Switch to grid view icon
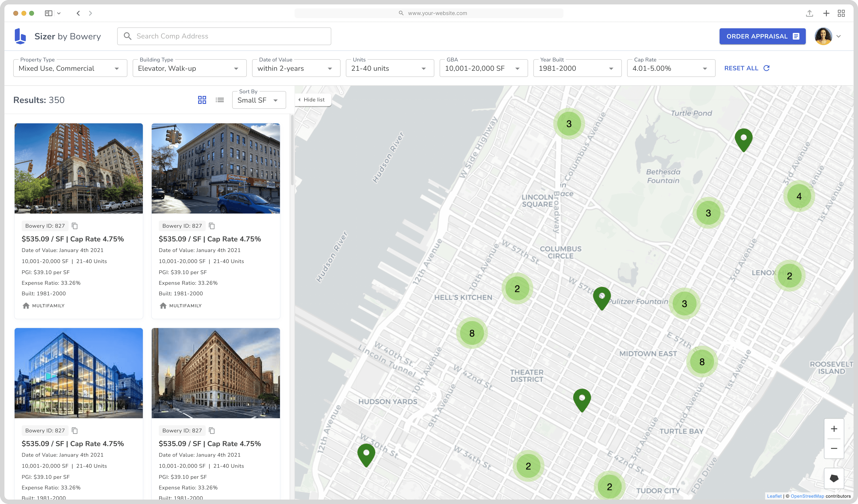Image resolution: width=858 pixels, height=504 pixels. coord(202,100)
